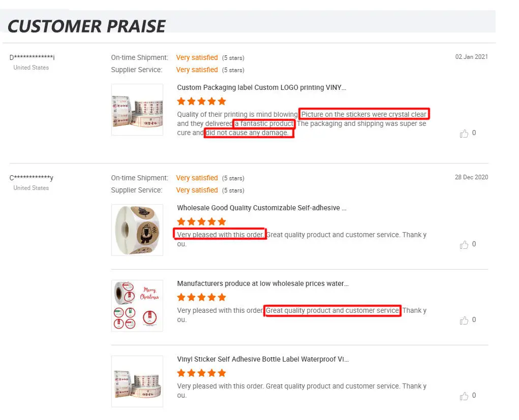Viewport: 519px width, 420px height.
Task: Click star rating under Wholesale Good Quality title
Action: [201, 221]
